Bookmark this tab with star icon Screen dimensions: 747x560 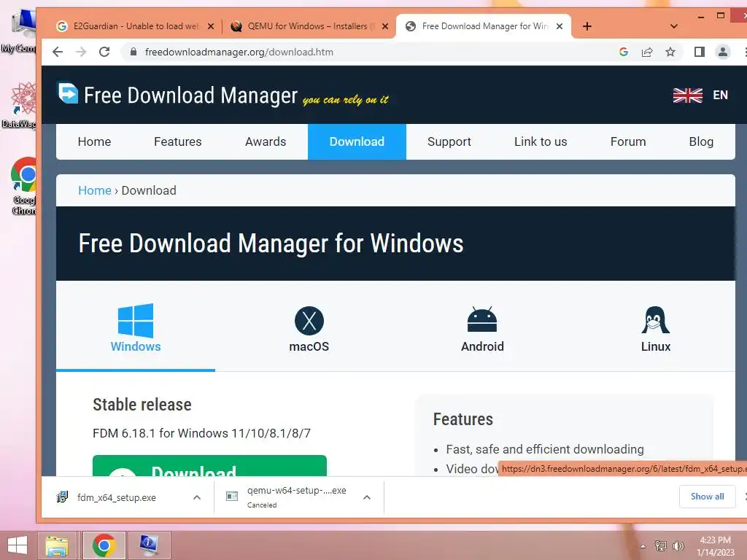[670, 52]
